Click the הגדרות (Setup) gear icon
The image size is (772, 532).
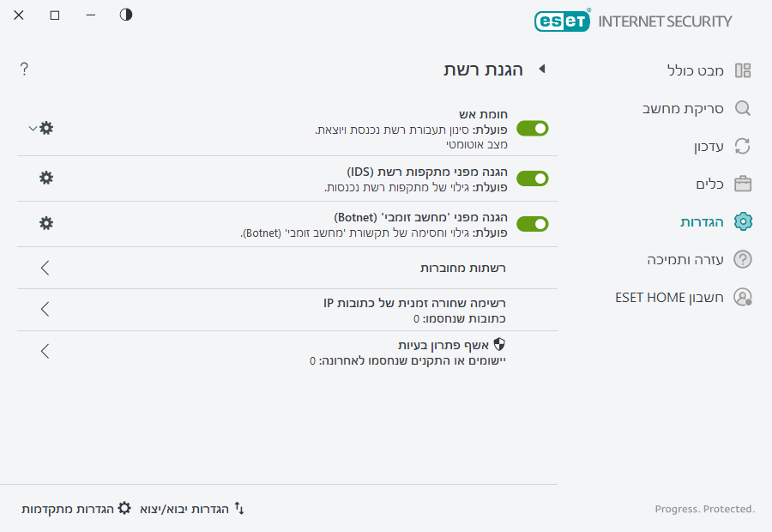pyautogui.click(x=741, y=221)
